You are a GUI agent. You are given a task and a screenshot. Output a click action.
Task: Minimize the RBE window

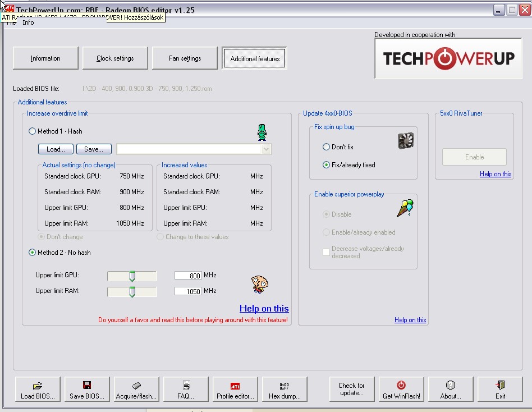(x=498, y=10)
